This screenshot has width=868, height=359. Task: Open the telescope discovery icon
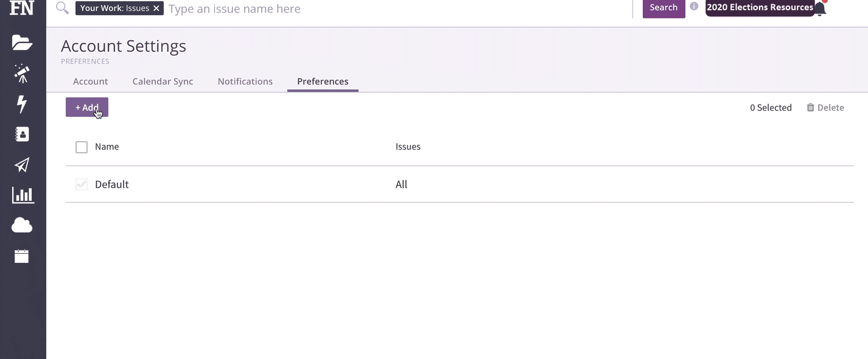pyautogui.click(x=22, y=74)
